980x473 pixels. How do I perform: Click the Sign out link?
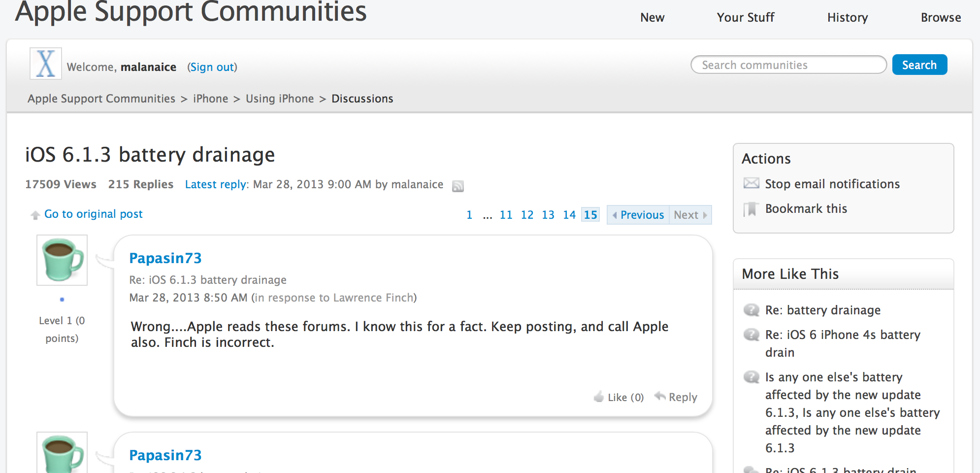[212, 67]
